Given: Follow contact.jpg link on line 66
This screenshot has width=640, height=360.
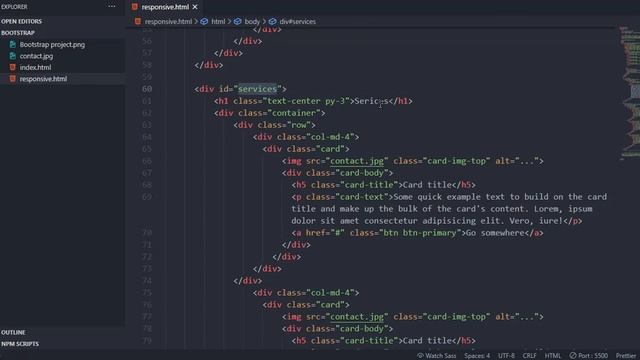Looking at the screenshot, I should (x=357, y=161).
